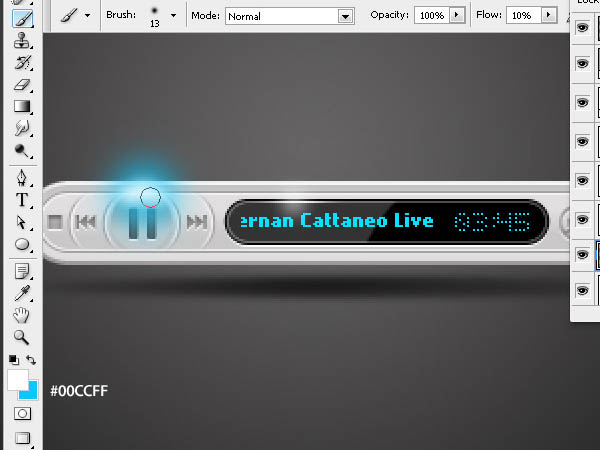Expand the tool preset picker arrow
This screenshot has height=450, width=600.
88,16
